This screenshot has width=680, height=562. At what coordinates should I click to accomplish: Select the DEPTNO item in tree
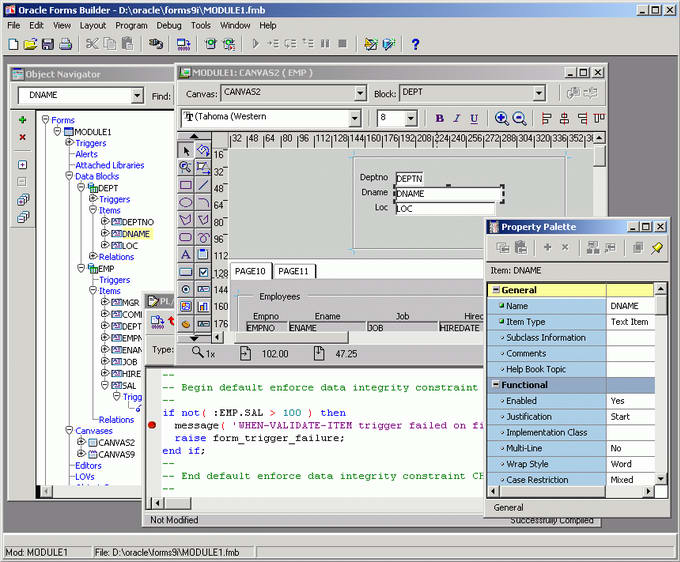(x=137, y=222)
